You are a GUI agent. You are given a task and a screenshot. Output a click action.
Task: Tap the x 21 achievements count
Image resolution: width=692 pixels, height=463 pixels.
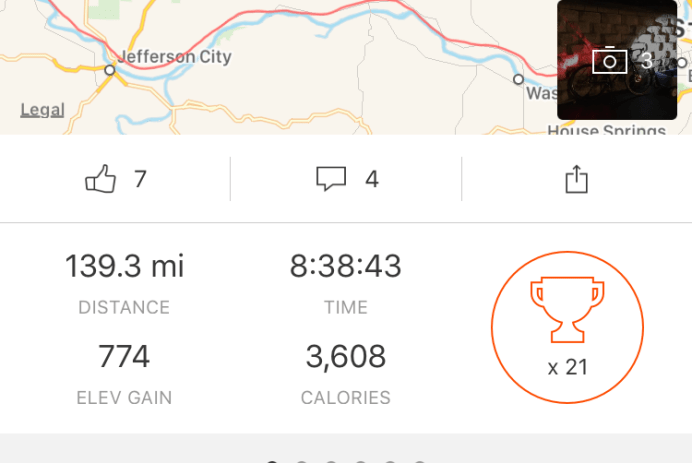coord(567,367)
